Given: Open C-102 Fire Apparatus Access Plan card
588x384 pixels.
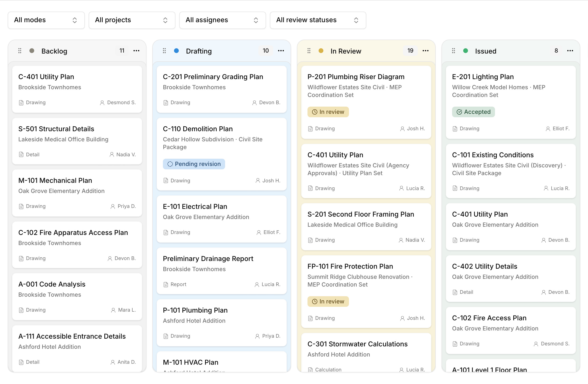Looking at the screenshot, I should click(77, 245).
